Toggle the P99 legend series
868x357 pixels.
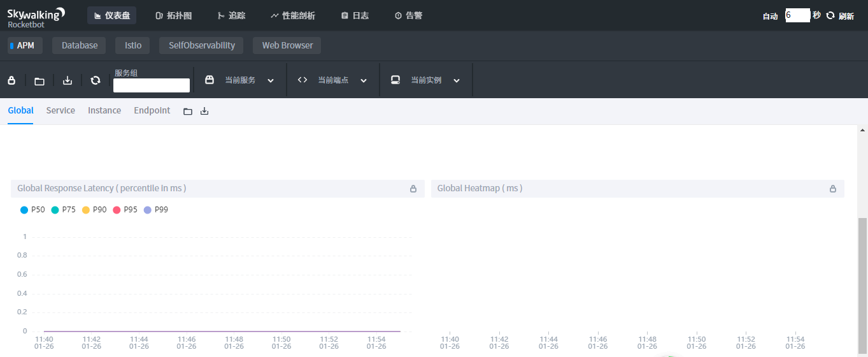click(156, 210)
